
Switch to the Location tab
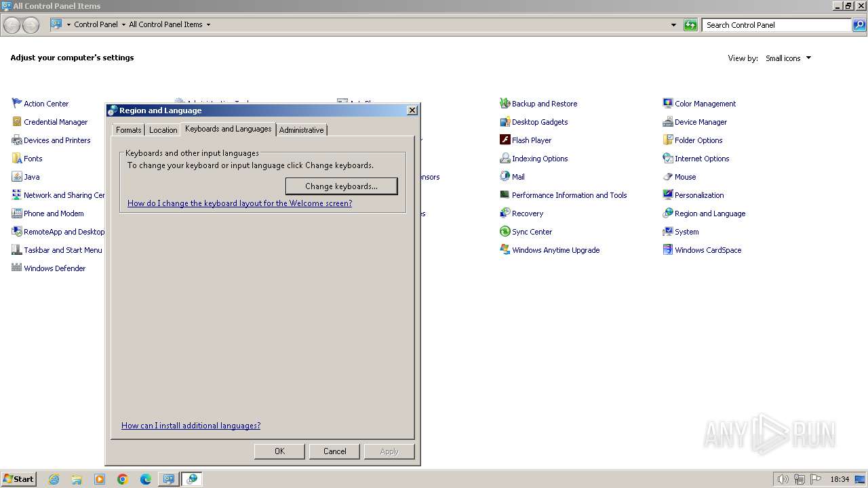[163, 130]
